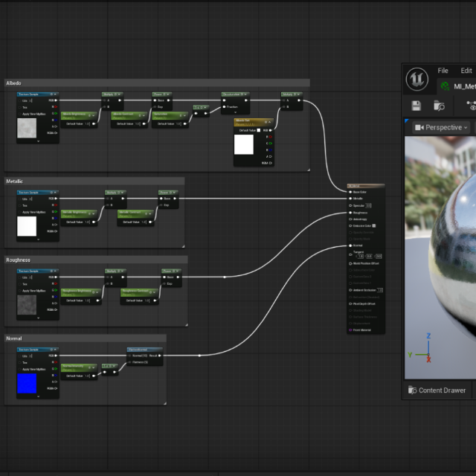Click the Albedo Tint white color preview
The width and height of the screenshot is (476, 476).
(244, 144)
